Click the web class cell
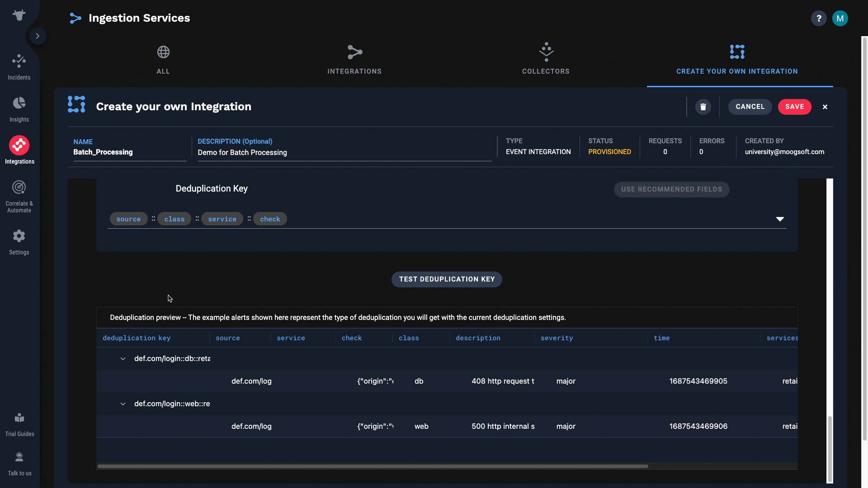Viewport: 868px width, 488px height. pyautogui.click(x=421, y=427)
